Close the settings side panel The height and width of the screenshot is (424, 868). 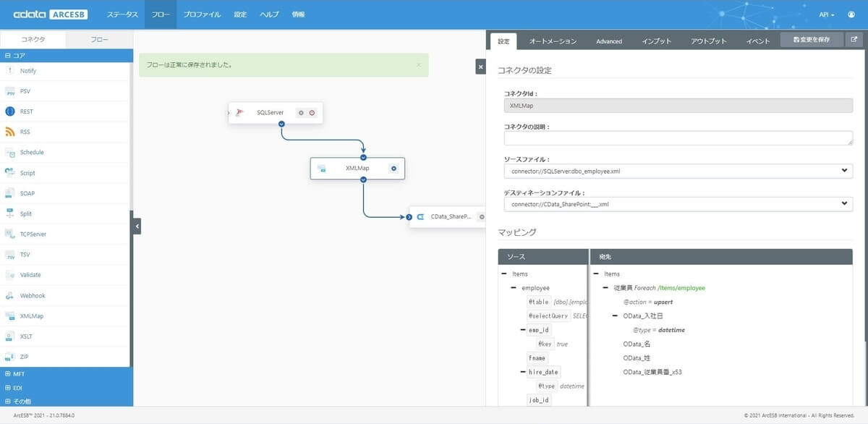pos(480,66)
